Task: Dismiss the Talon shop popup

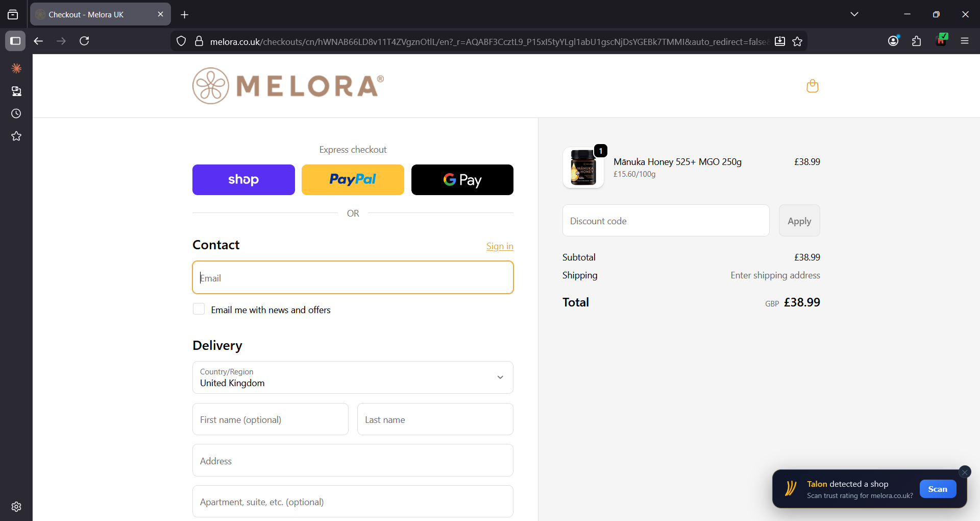Action: (x=965, y=472)
